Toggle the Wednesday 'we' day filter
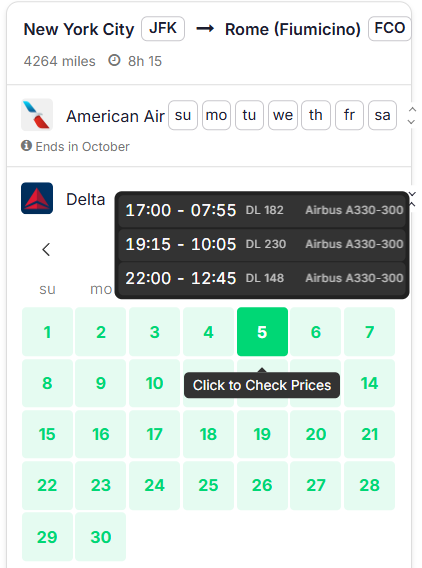This screenshot has height=568, width=422. [283, 115]
